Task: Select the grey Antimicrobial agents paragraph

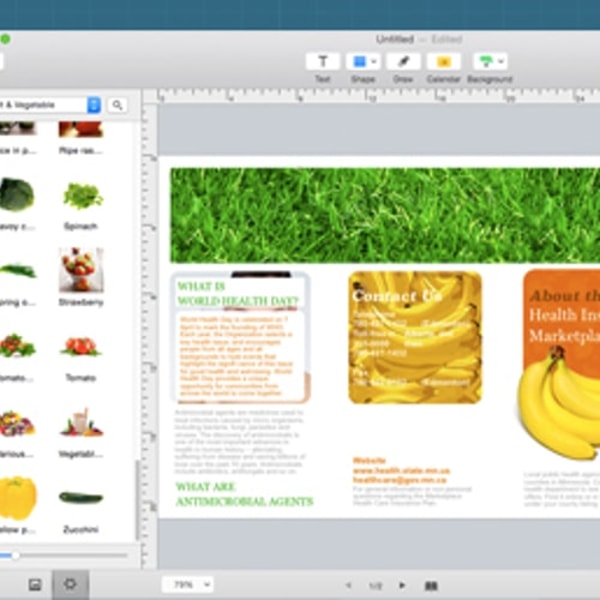Action: 240,442
